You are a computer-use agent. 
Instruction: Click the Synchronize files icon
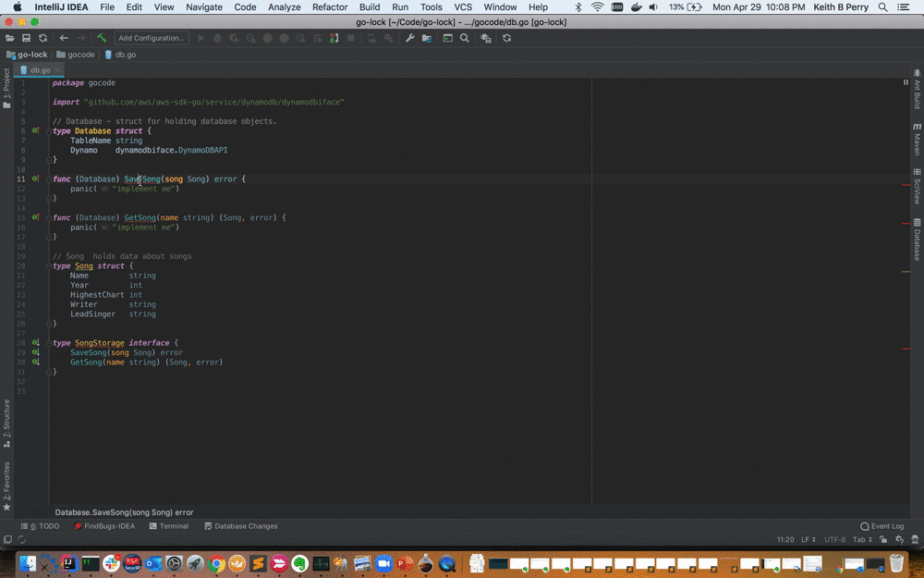(43, 38)
